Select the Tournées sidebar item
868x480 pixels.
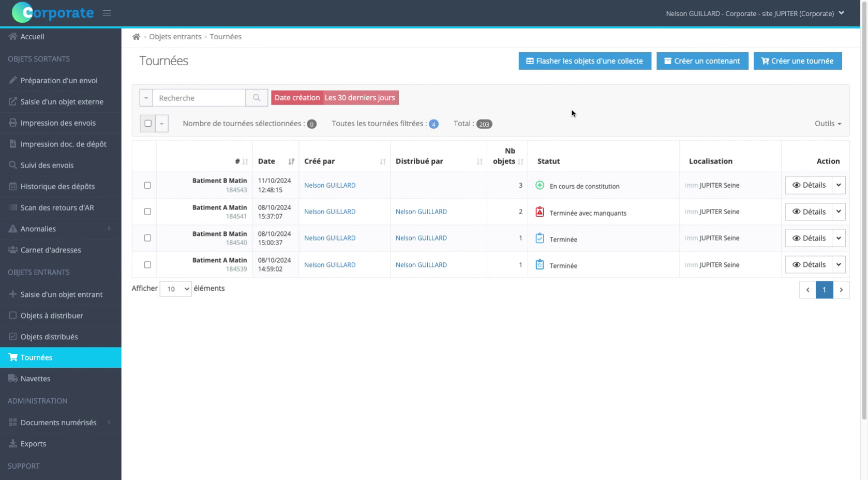pos(61,357)
